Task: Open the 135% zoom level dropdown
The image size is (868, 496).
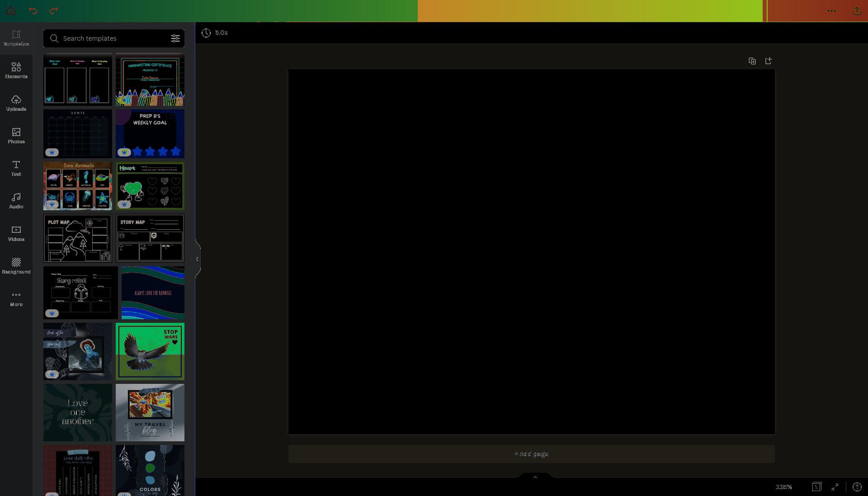Action: coord(784,487)
